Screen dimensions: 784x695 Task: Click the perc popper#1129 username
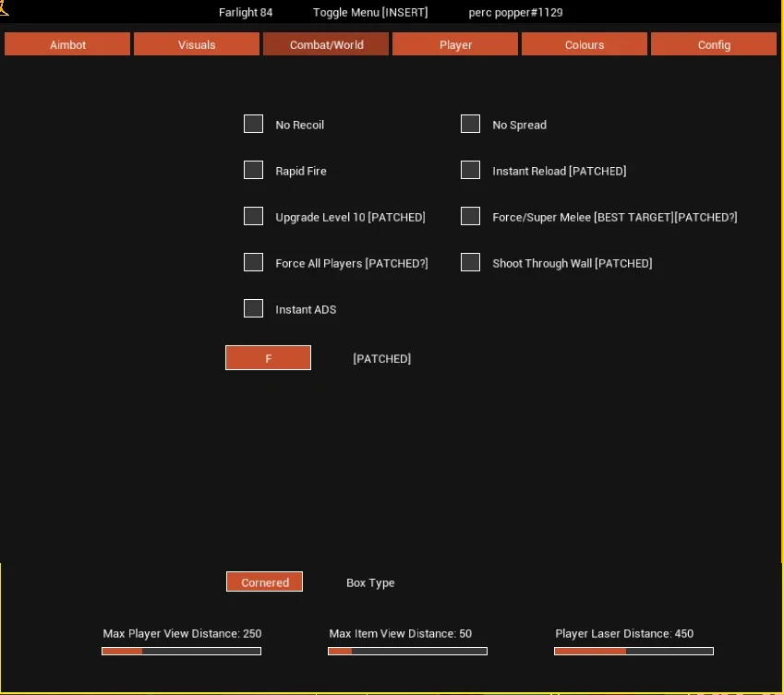[515, 13]
